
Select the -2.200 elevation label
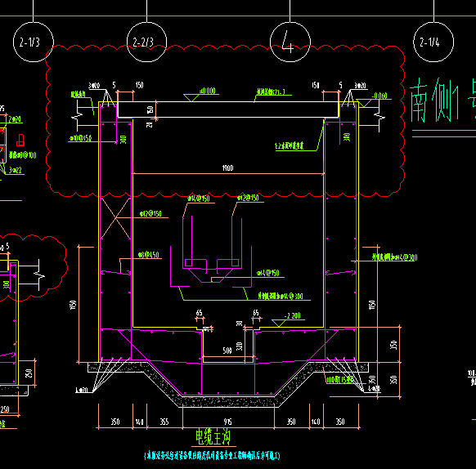click(x=292, y=316)
